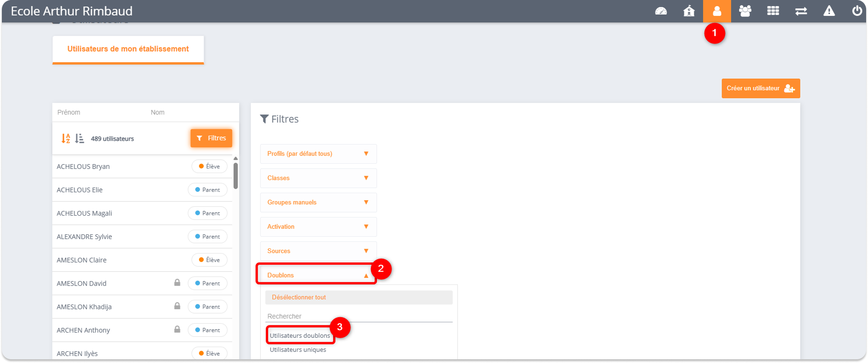868x363 pixels.
Task: Select the Utilisateurs doublons option
Action: [300, 335]
